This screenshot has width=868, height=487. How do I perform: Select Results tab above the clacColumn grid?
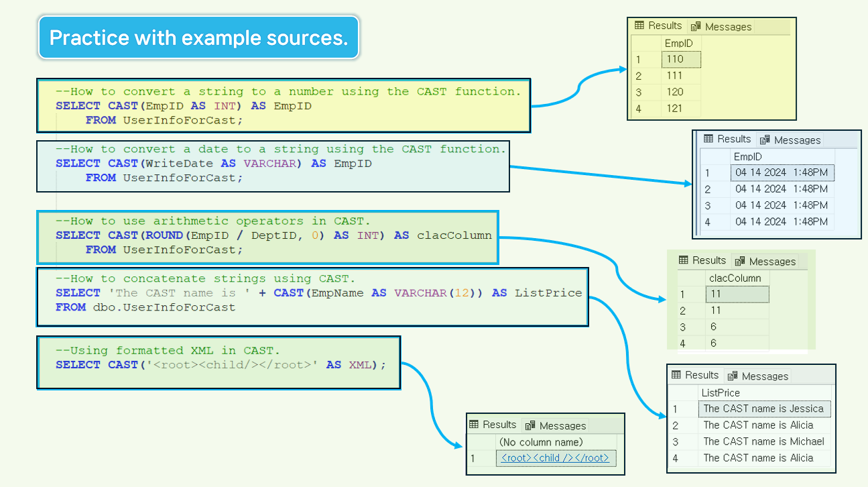coord(702,260)
